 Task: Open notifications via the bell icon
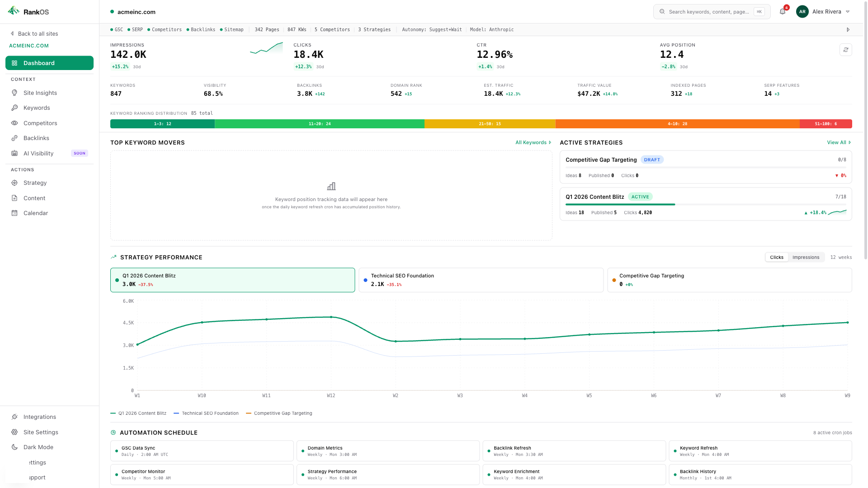782,11
